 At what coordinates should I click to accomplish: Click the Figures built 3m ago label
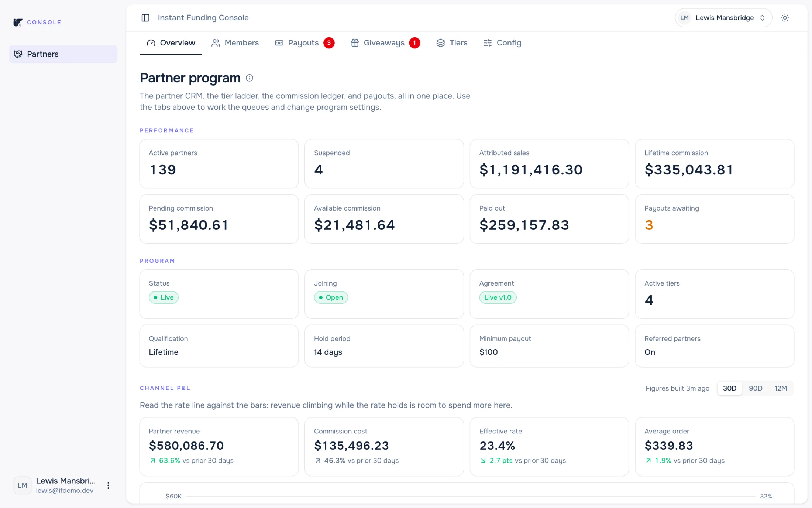coord(677,388)
